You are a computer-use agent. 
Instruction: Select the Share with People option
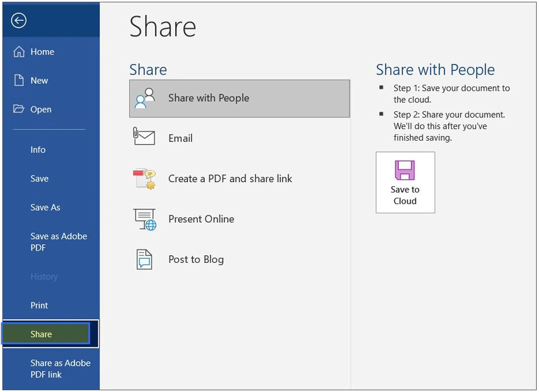[x=240, y=99]
